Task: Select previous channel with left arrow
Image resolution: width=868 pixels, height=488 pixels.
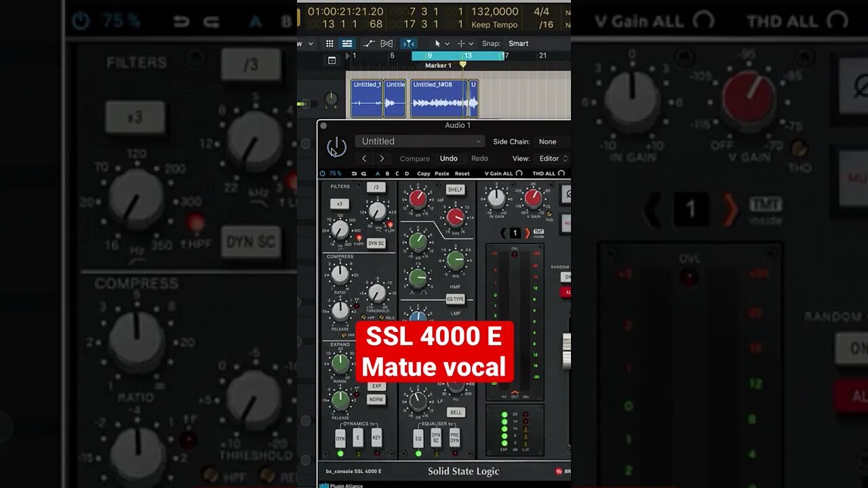Action: [502, 233]
